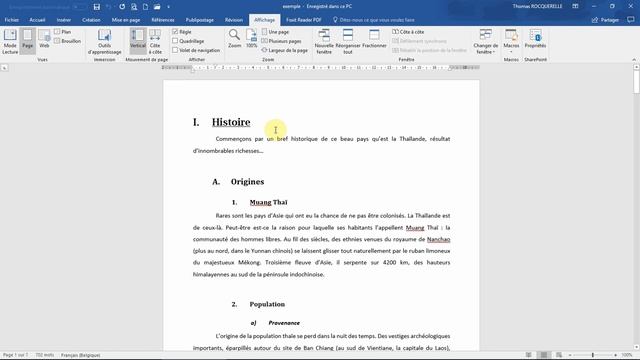Viewport: 640px width, 360px height.
Task: Open the Macros dropdown
Action: pyautogui.click(x=511, y=41)
